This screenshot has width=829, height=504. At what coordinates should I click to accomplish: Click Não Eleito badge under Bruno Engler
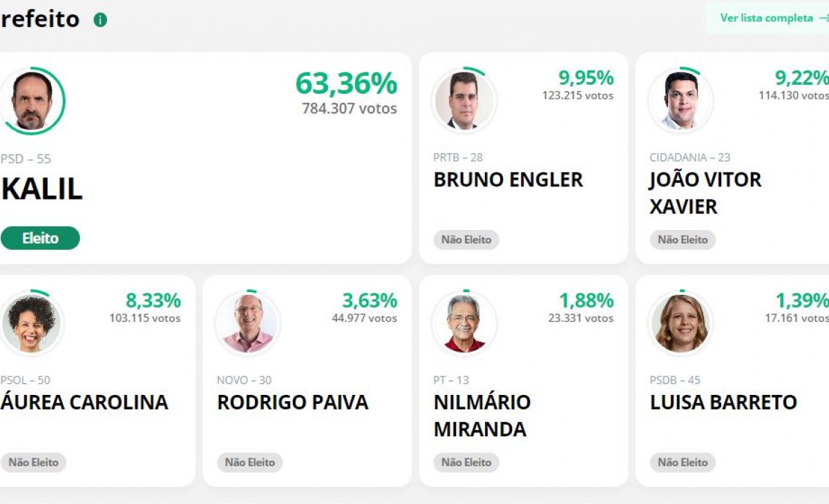[x=466, y=240]
